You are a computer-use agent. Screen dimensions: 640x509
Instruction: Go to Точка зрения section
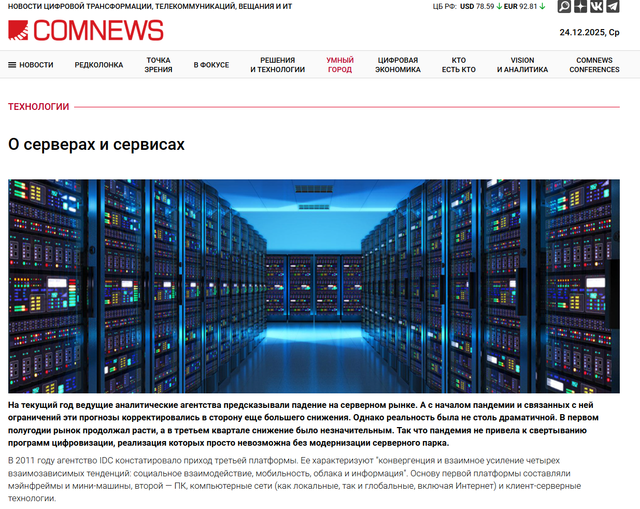point(158,65)
